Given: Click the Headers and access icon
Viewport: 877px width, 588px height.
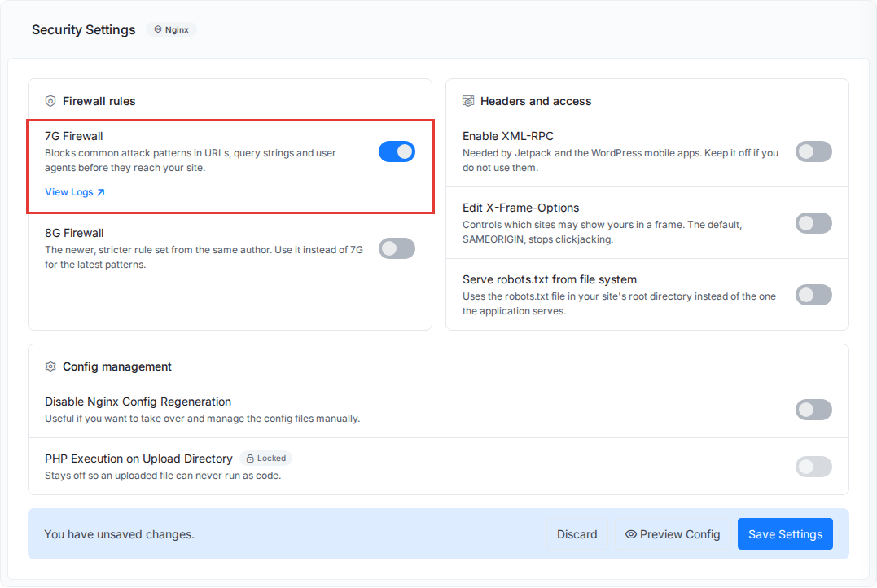Looking at the screenshot, I should pyautogui.click(x=468, y=101).
